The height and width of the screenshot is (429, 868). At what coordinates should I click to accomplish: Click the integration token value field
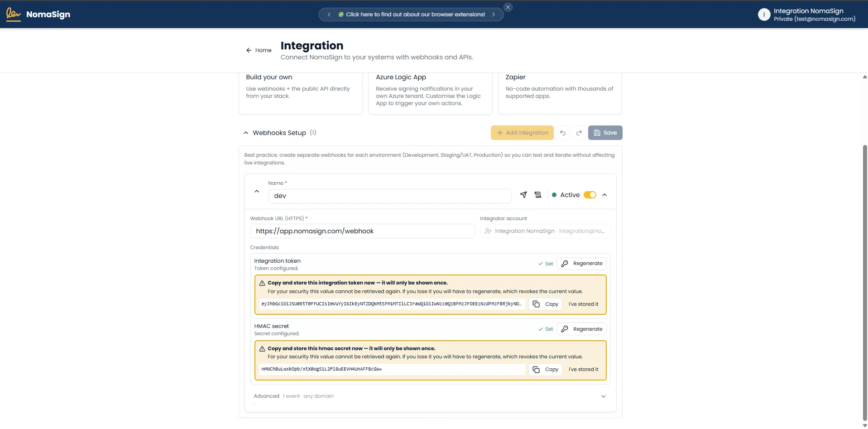point(392,304)
